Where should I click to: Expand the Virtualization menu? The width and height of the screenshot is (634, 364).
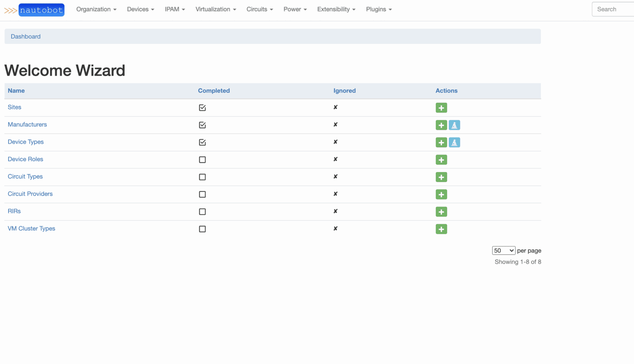(x=216, y=9)
